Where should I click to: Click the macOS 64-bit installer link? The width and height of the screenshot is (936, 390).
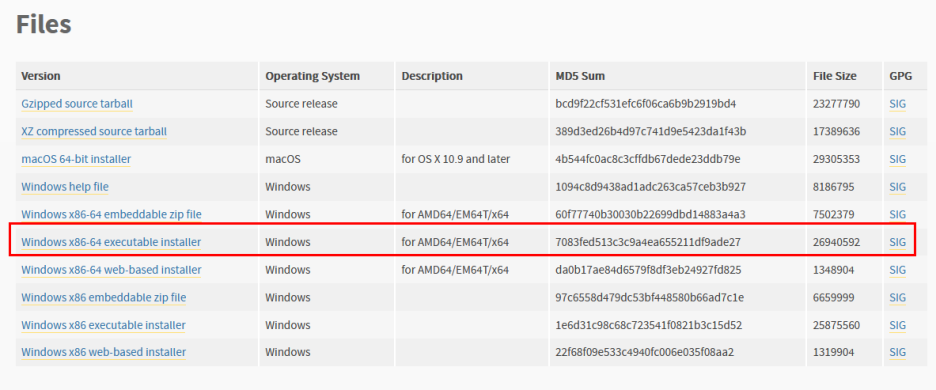tap(76, 159)
